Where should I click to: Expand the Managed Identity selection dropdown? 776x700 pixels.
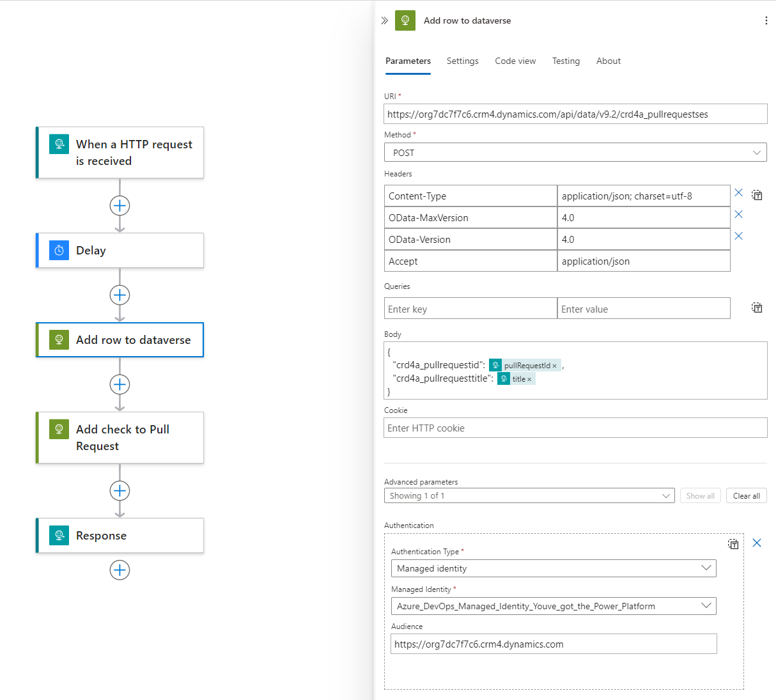(706, 606)
